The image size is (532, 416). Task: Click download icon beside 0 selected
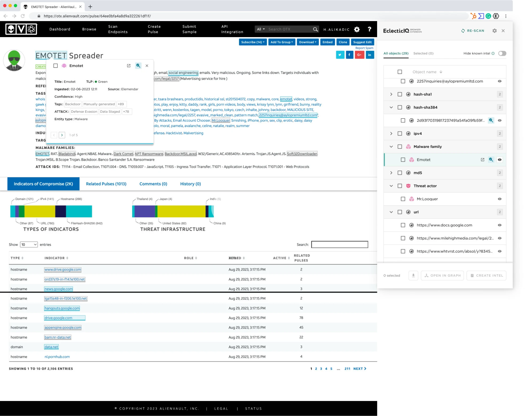[413, 276]
